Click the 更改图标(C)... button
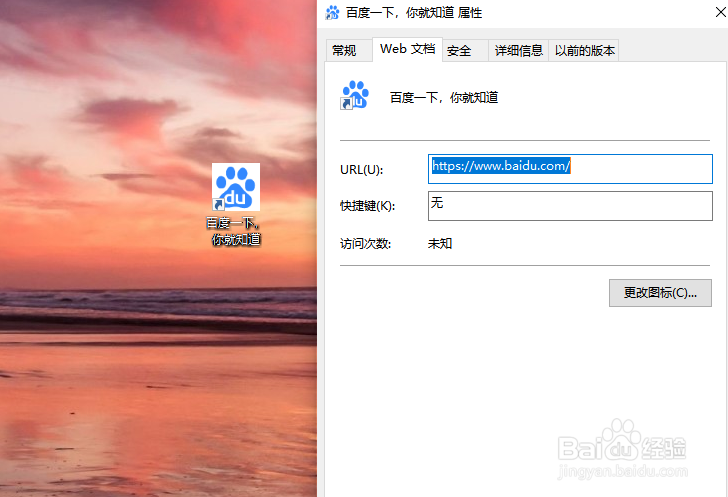This screenshot has width=728, height=497. tap(660, 293)
